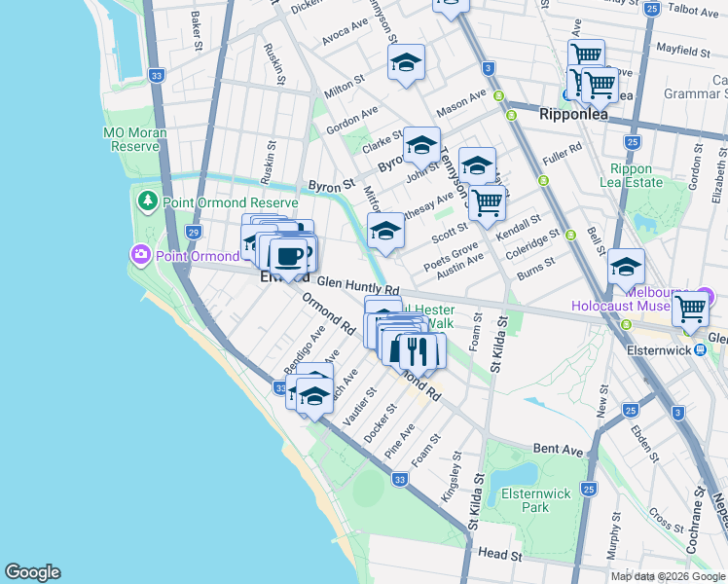Select route 3 shield near Mason Ave
Screen dimensions: 728x584
tap(487, 69)
